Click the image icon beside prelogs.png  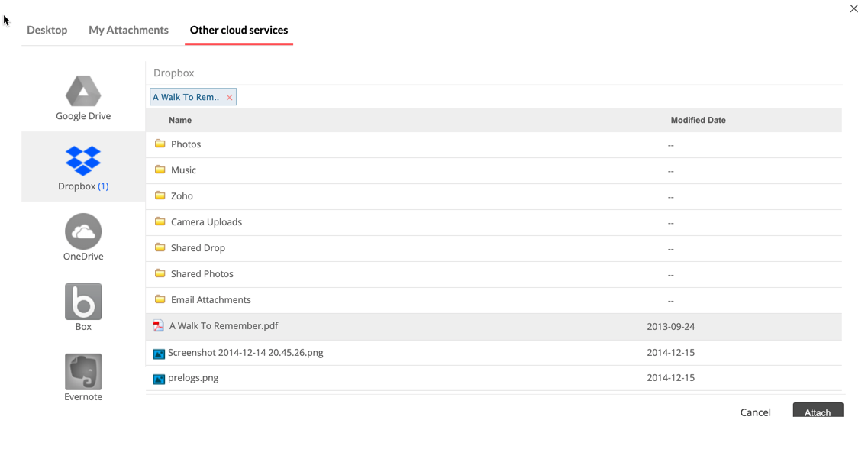[159, 379]
